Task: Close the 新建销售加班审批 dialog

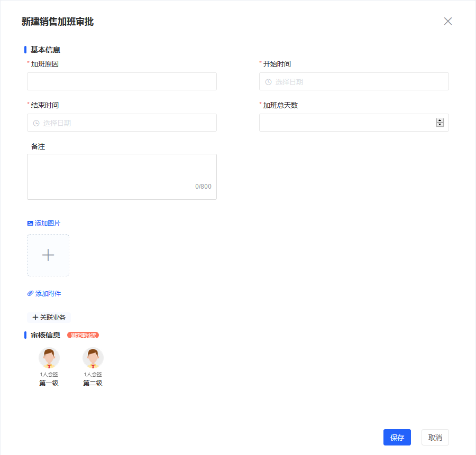Action: tap(448, 21)
